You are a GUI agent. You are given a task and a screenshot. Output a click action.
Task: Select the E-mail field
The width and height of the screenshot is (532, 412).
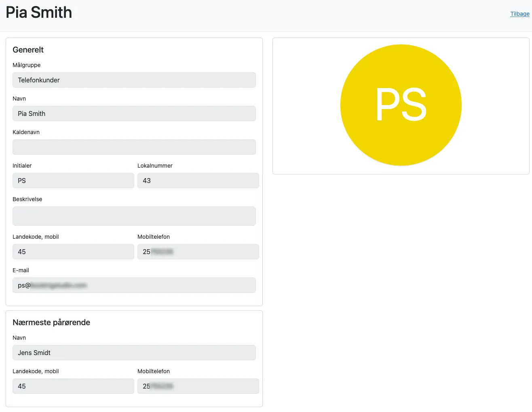134,285
